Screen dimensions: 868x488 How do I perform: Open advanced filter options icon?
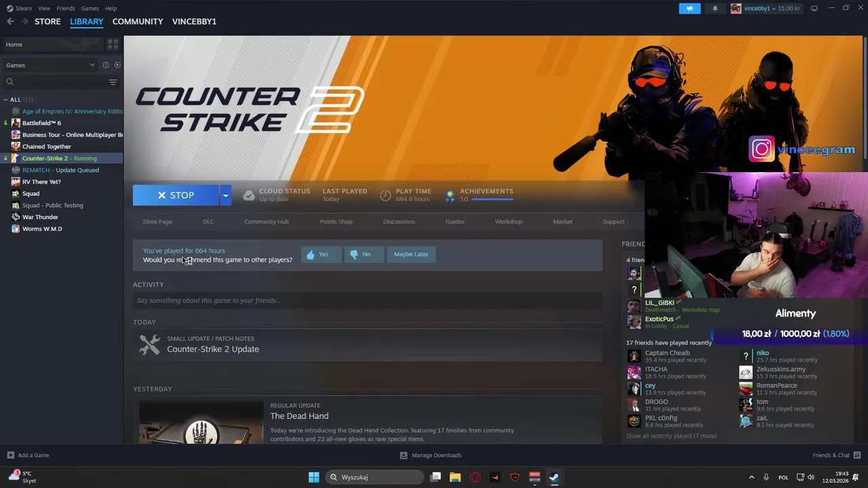[x=113, y=82]
